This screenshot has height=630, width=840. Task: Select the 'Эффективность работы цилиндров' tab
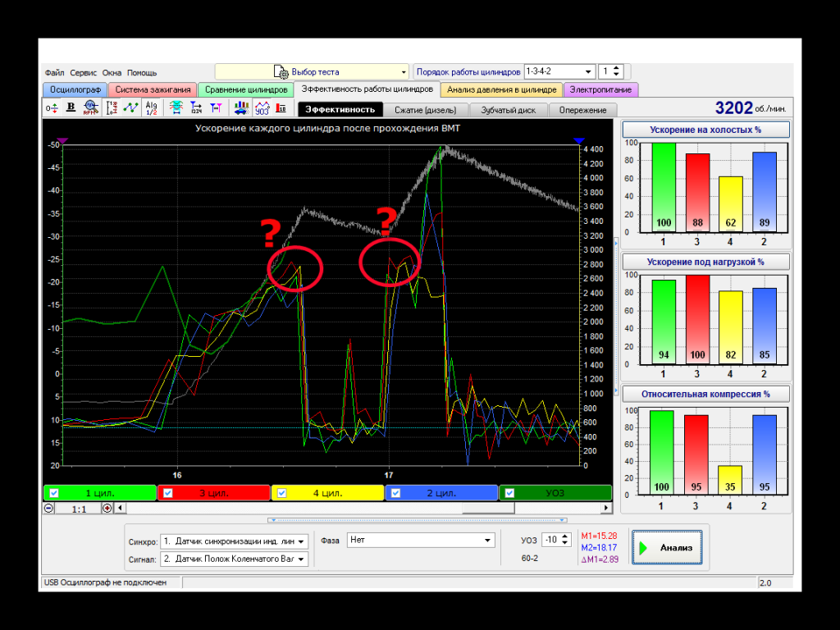coord(367,89)
